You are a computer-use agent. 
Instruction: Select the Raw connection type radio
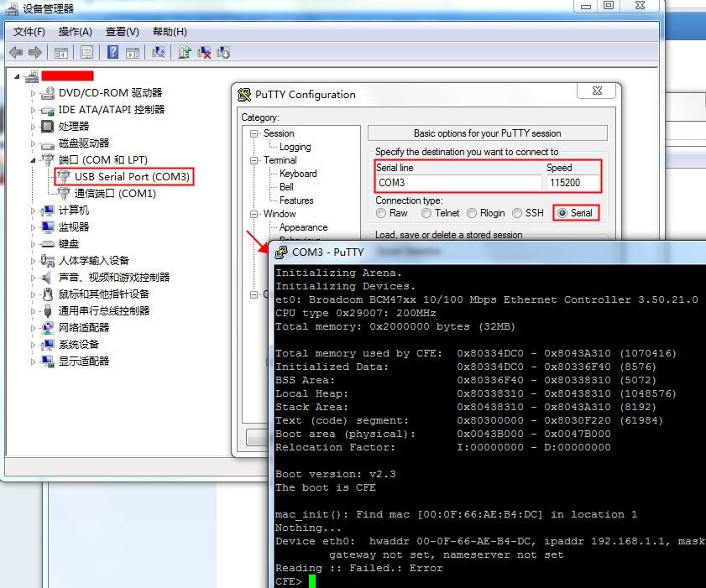(381, 213)
